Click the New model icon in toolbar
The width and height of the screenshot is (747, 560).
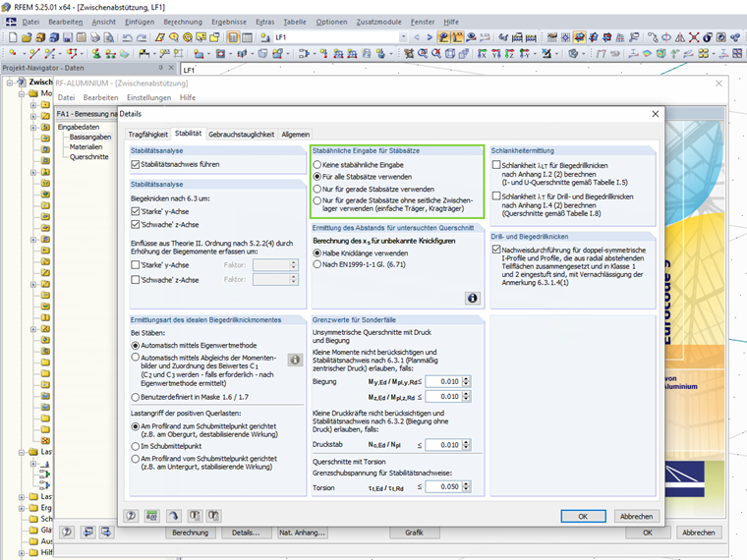(13, 37)
